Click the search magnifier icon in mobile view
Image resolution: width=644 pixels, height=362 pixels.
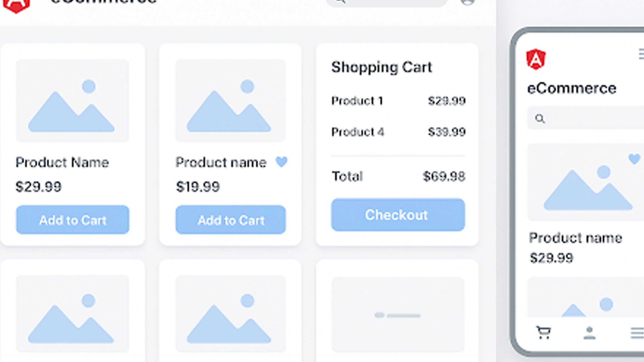click(x=540, y=118)
